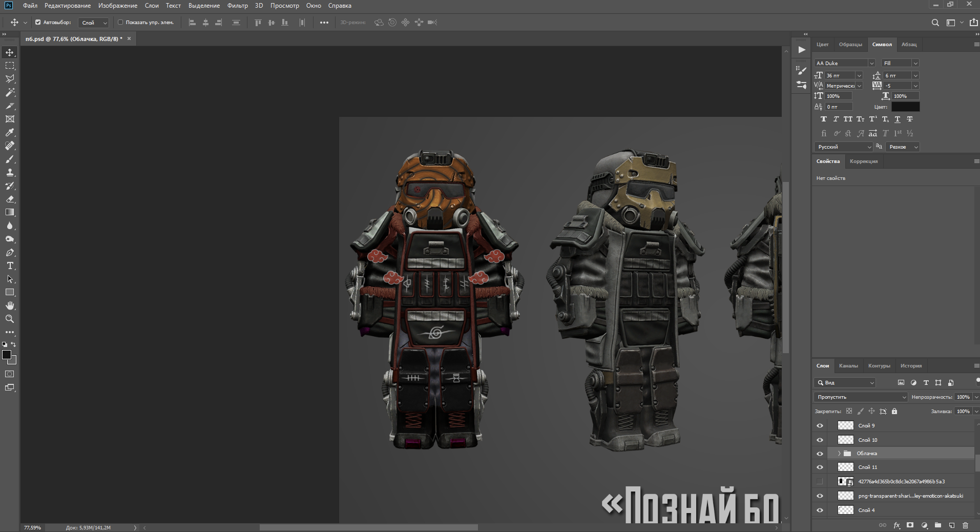Select the Eyedropper tool
Image resolution: width=980 pixels, height=532 pixels.
pyautogui.click(x=10, y=132)
